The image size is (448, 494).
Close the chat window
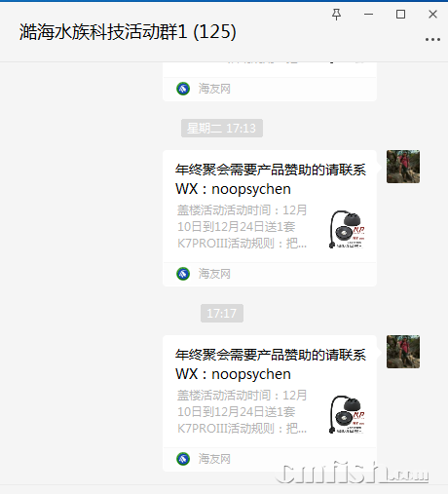point(432,15)
